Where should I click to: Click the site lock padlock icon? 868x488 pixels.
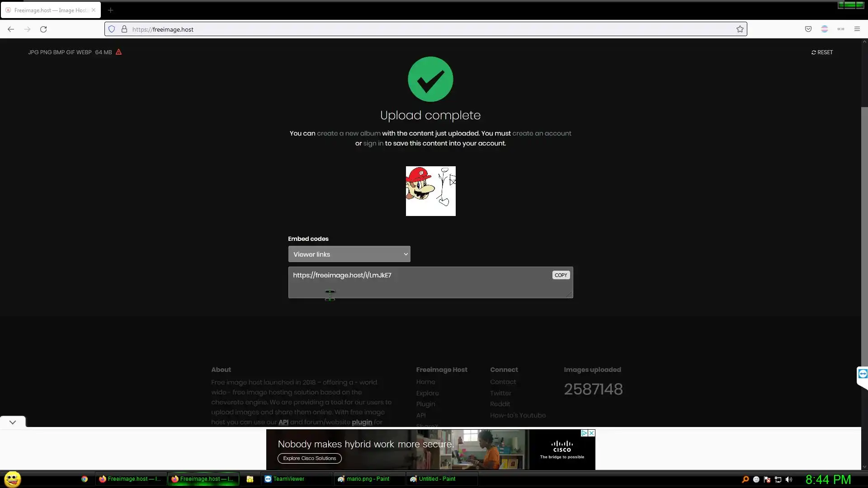[124, 29]
